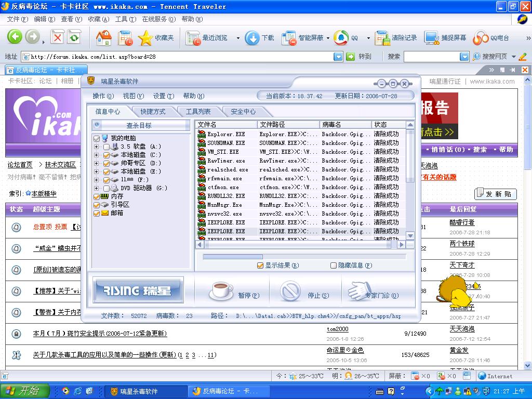Viewport: 532px width, 399px height.
Task: Switch to the 快捷方式 tab
Action: click(x=153, y=112)
